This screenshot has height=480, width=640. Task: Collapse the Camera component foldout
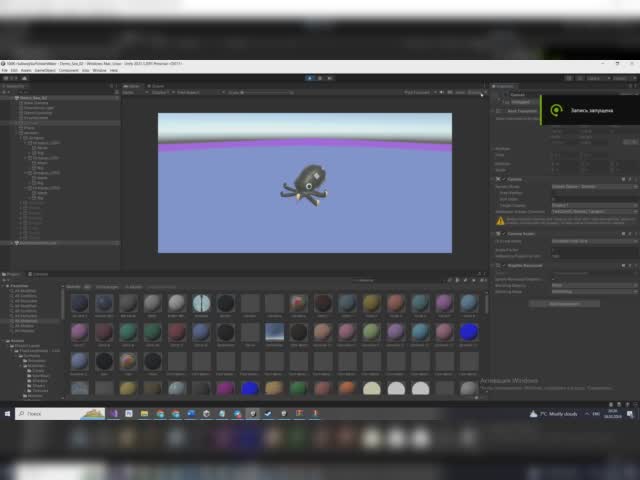coord(493,179)
